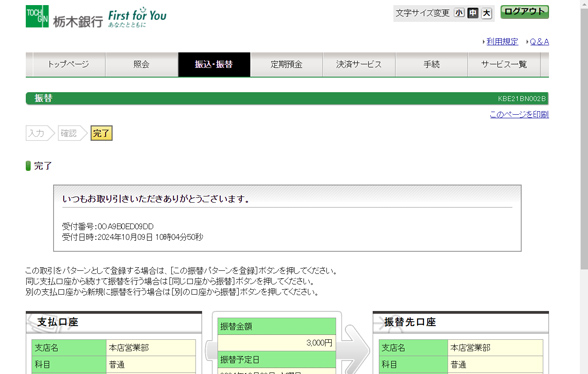Click the First for You slogan logo
Screen dimensions: 588x374
point(137,17)
